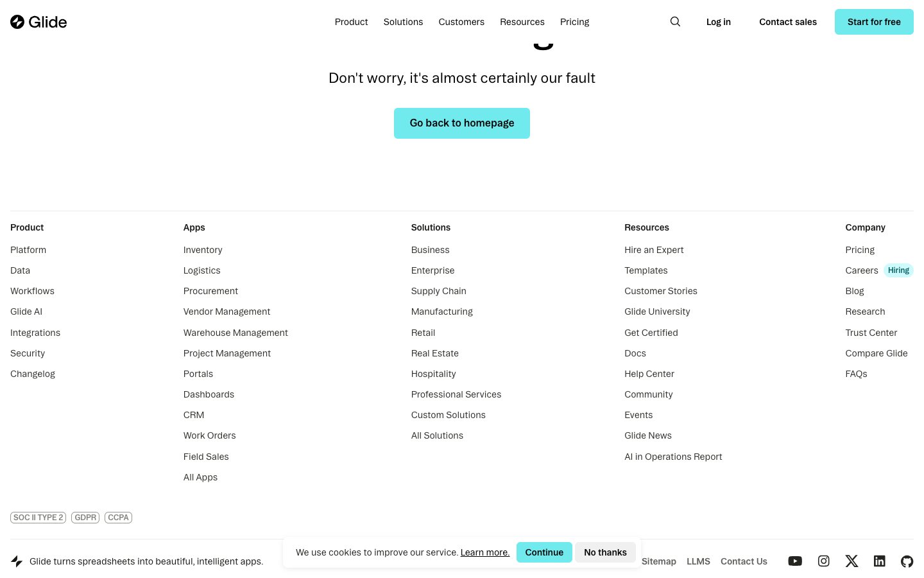This screenshot has width=924, height=578.
Task: Open the Resources navigation dropdown
Action: 522,21
